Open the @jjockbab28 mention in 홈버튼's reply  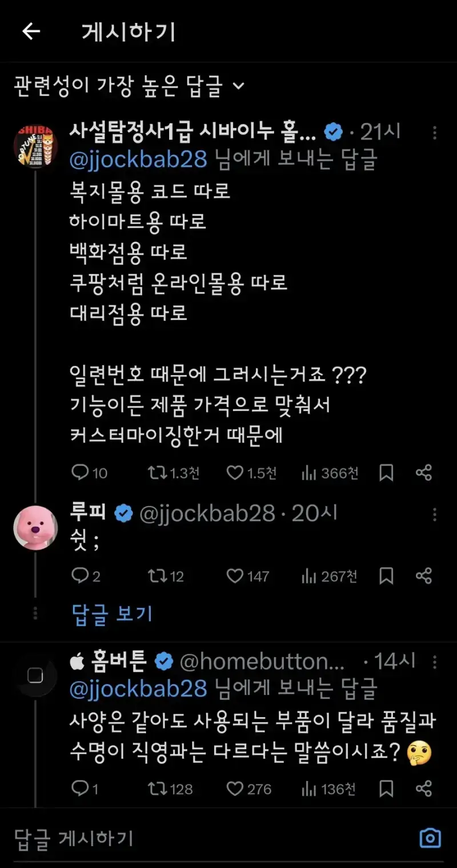click(138, 688)
